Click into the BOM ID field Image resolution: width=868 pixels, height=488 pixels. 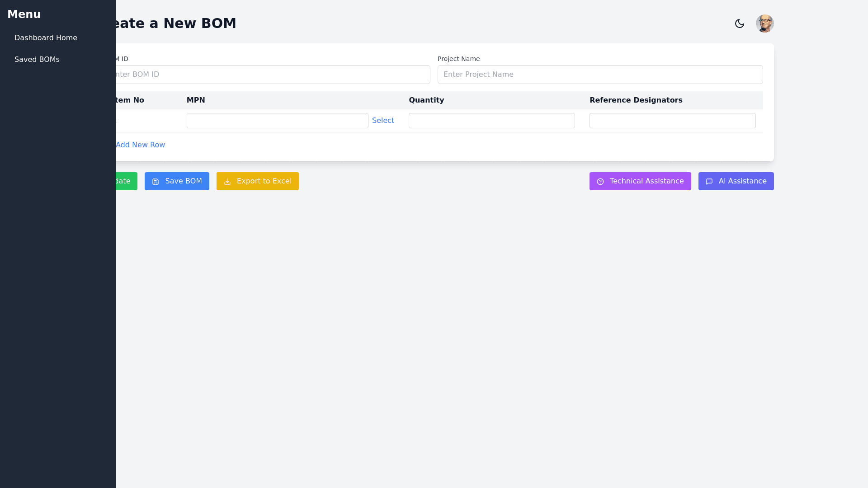271,75
